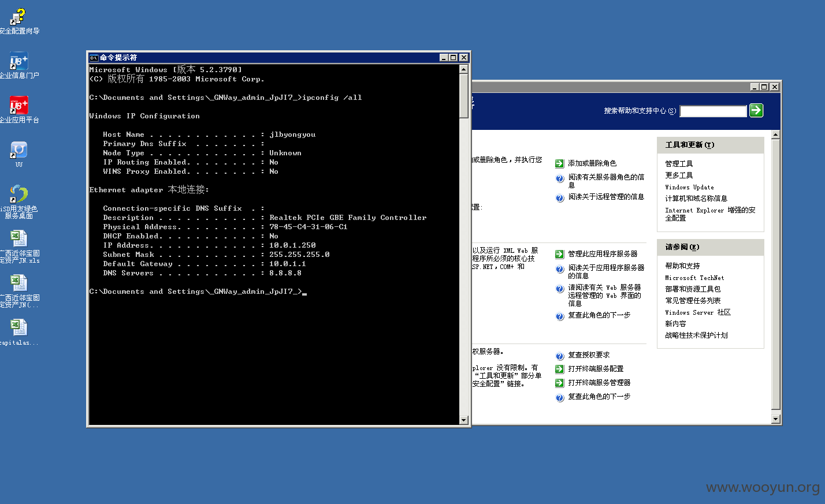The width and height of the screenshot is (825, 504).
Task: Open 更多工具 in the 工具和更新 panel
Action: coord(679,176)
